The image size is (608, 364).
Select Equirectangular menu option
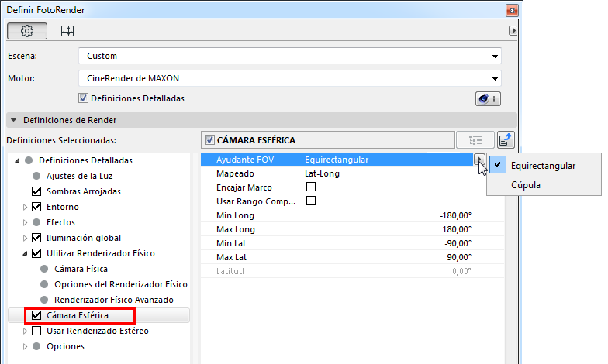[x=544, y=166]
